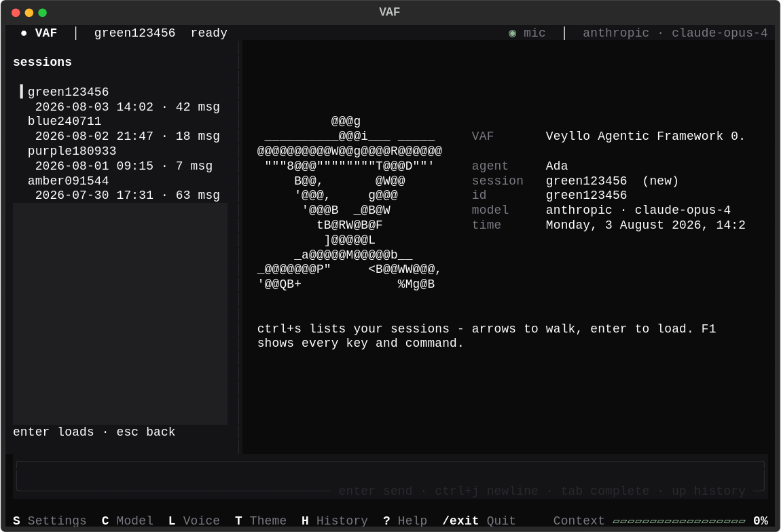The image size is (781, 532).
Task: Click 'anthropic · claude-opus-4' in header
Action: tap(675, 33)
